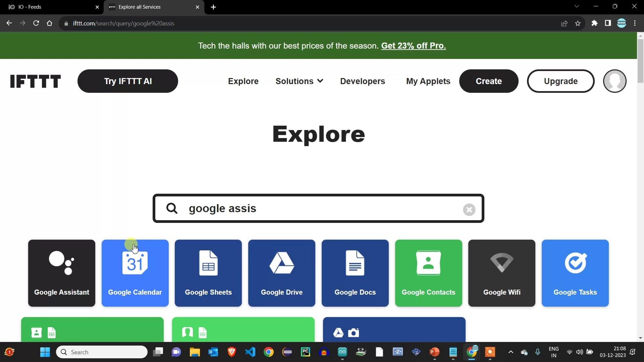Open the Google Docs service tile
The height and width of the screenshot is (362, 644).
(x=355, y=273)
